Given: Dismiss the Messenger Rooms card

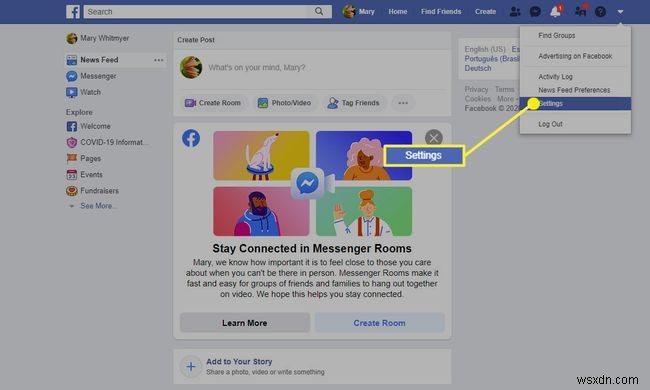Looking at the screenshot, I should (434, 138).
